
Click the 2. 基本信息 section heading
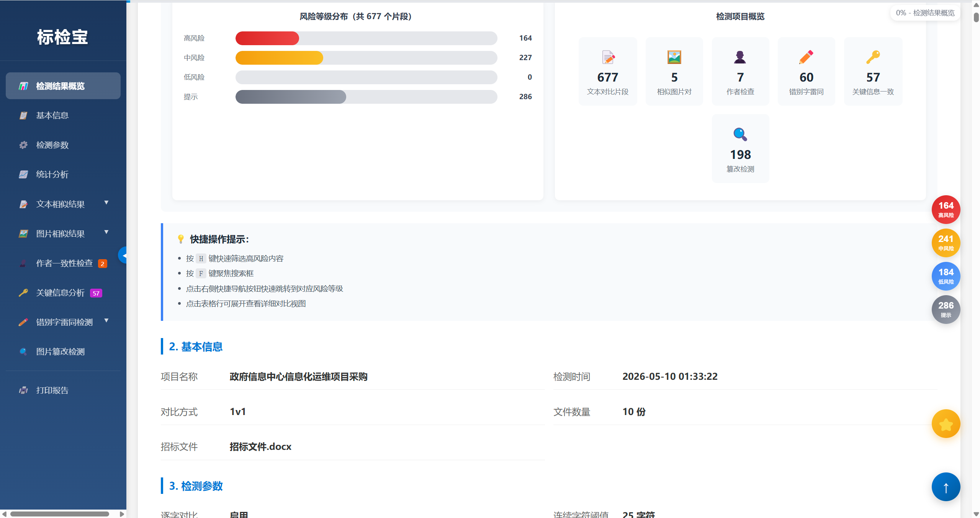coord(196,346)
